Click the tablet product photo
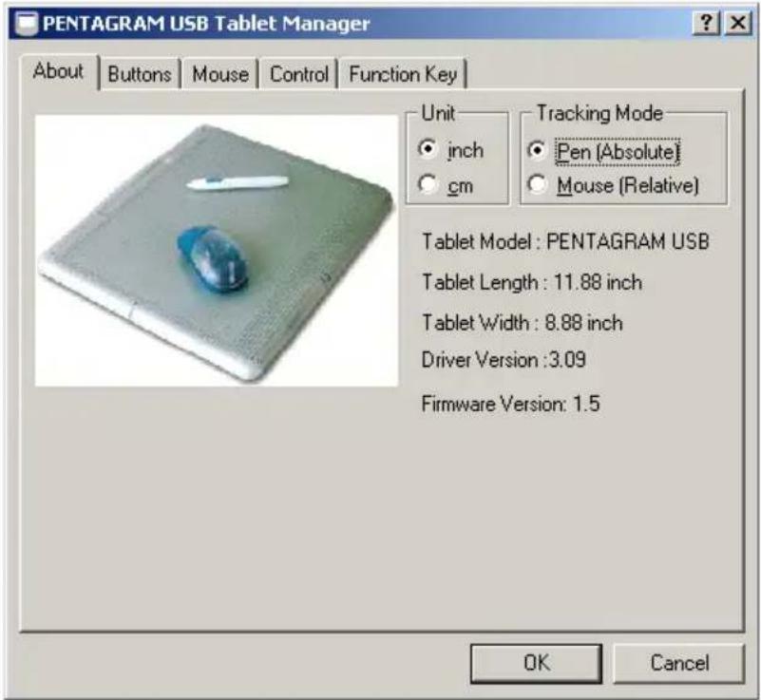Image resolution: width=761 pixels, height=700 pixels. [217, 251]
